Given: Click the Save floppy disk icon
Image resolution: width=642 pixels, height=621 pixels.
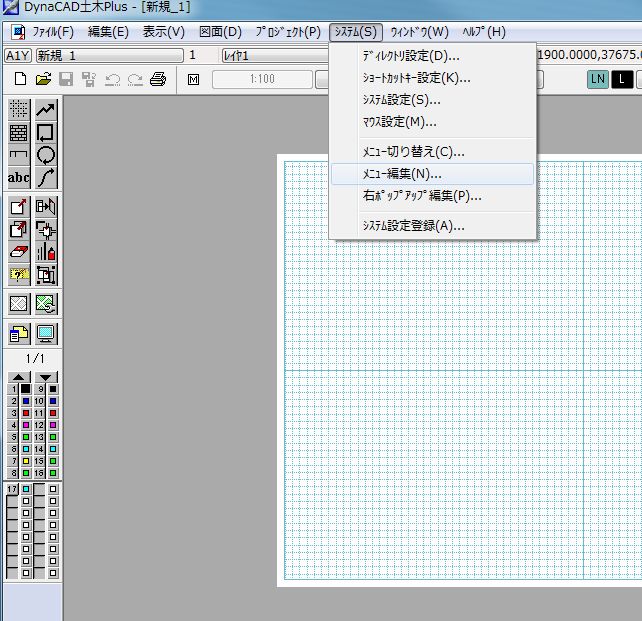Looking at the screenshot, I should pyautogui.click(x=66, y=79).
